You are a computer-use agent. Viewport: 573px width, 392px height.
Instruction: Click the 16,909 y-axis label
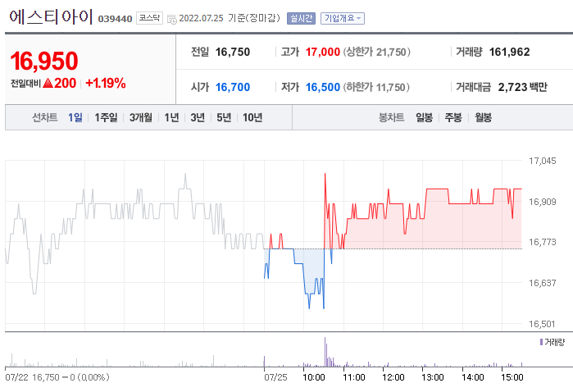[543, 202]
